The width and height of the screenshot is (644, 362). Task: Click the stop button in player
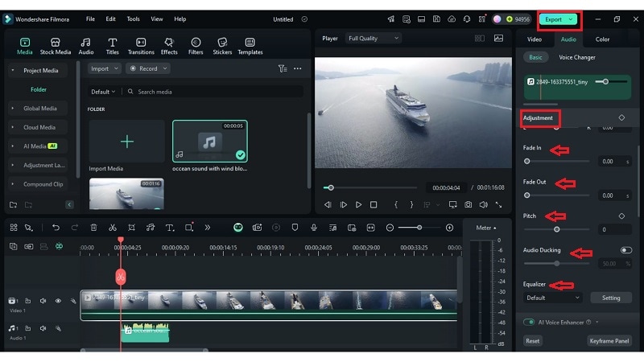(x=374, y=204)
